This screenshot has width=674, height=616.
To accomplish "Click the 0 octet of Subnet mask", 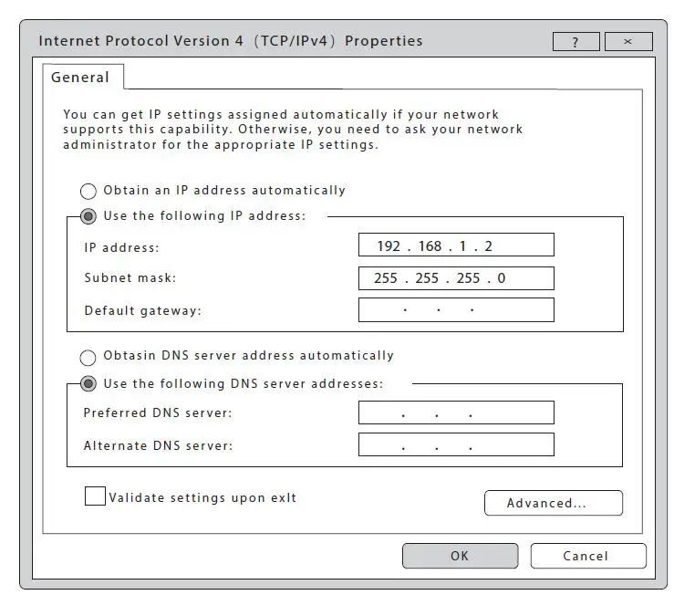I will coord(502,278).
